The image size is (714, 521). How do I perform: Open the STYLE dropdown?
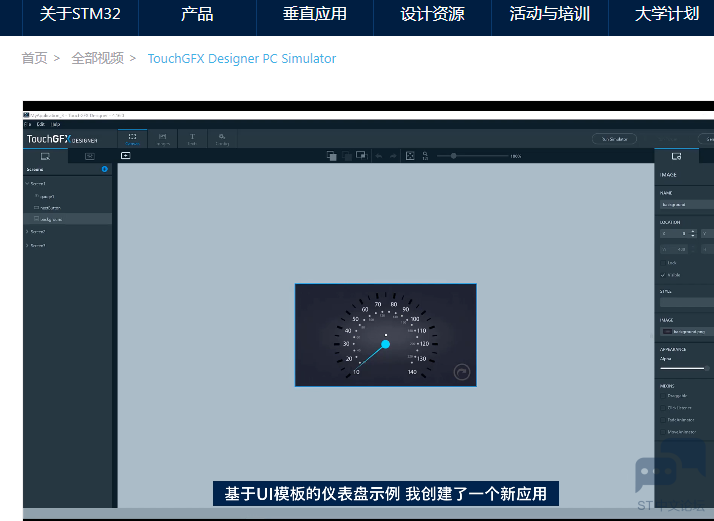tap(687, 302)
